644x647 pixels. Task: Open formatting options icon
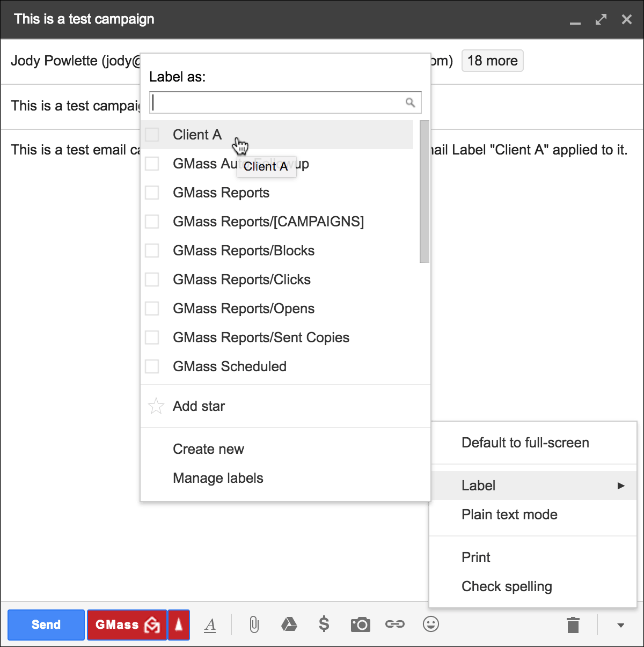point(210,625)
